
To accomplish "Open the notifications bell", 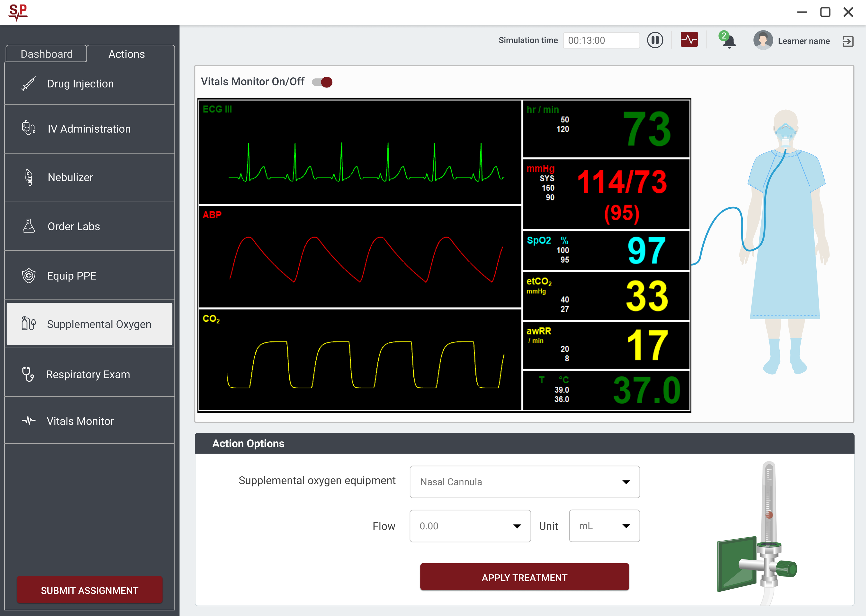I will (729, 41).
